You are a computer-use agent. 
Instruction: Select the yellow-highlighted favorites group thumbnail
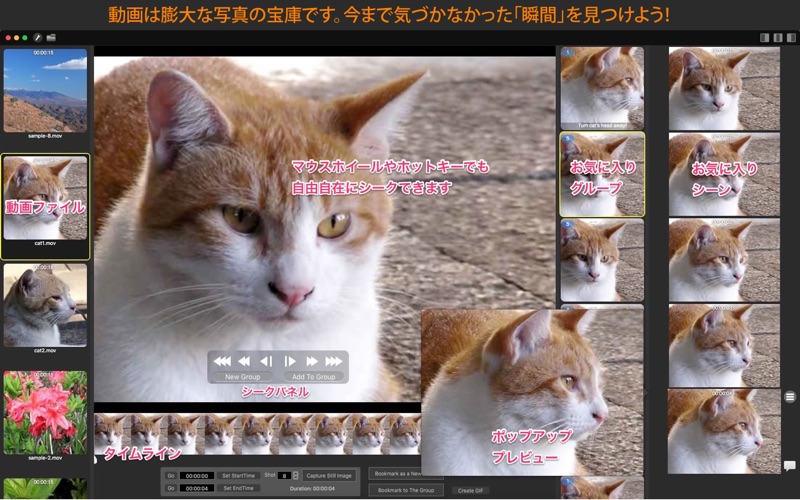tap(602, 174)
